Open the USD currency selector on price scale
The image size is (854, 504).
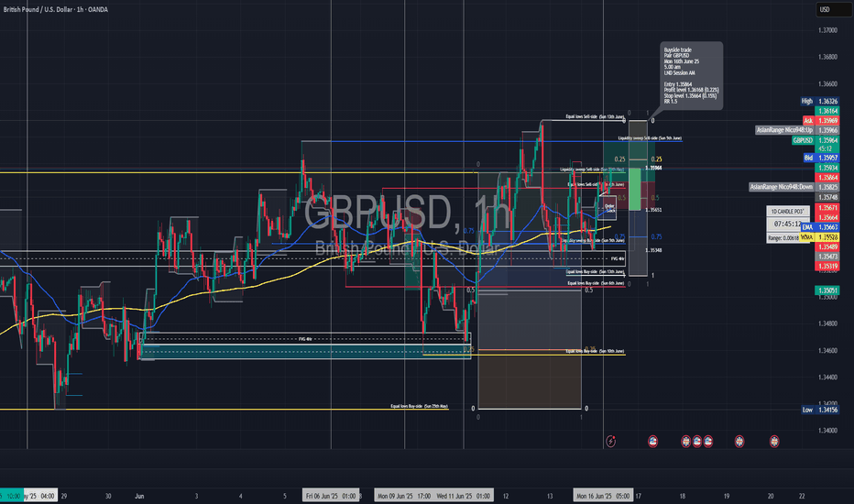click(x=833, y=9)
